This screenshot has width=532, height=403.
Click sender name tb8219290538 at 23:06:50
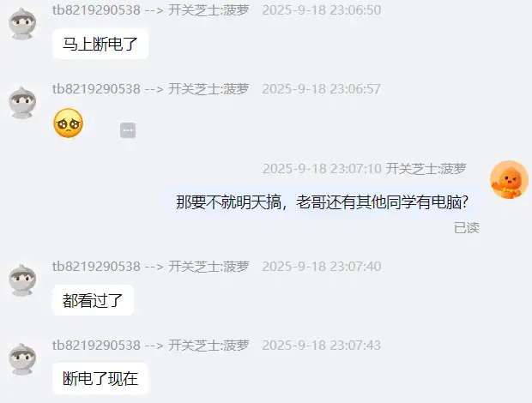96,9
